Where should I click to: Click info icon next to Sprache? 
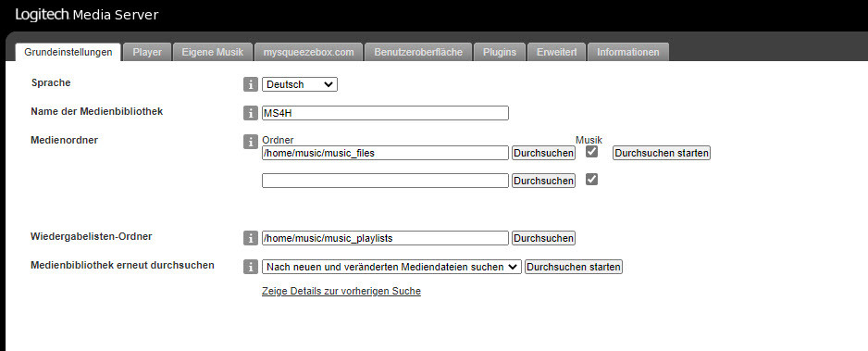[251, 84]
